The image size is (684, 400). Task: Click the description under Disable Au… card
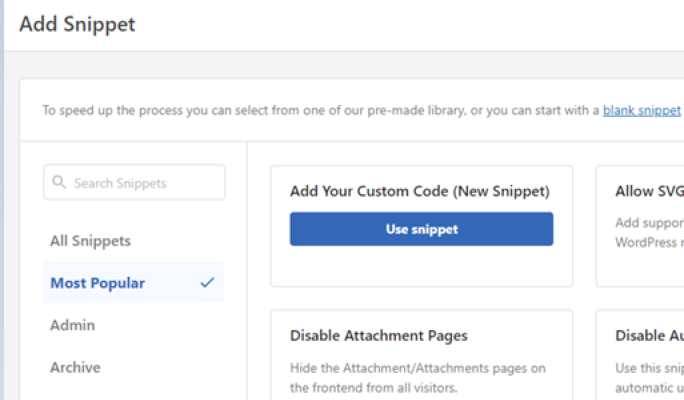click(649, 377)
